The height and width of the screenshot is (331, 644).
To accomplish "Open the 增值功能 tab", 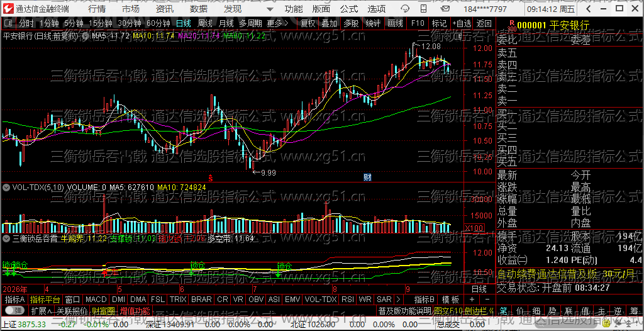I will [135, 310].
